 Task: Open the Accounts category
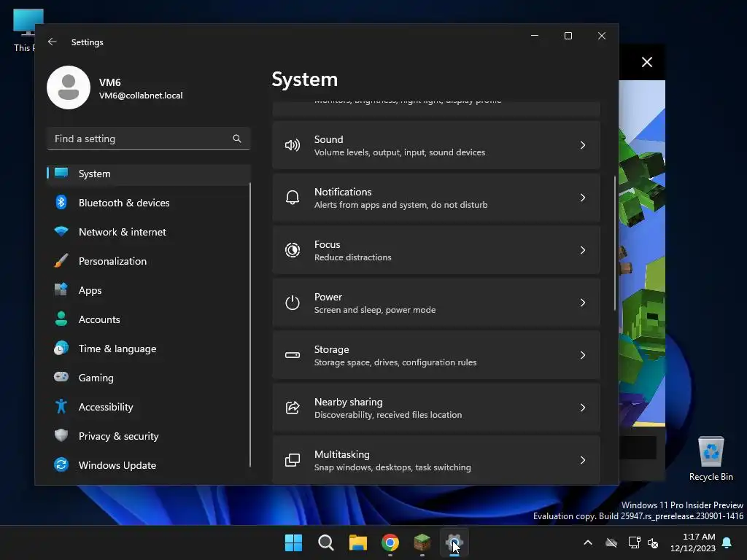[149, 319]
